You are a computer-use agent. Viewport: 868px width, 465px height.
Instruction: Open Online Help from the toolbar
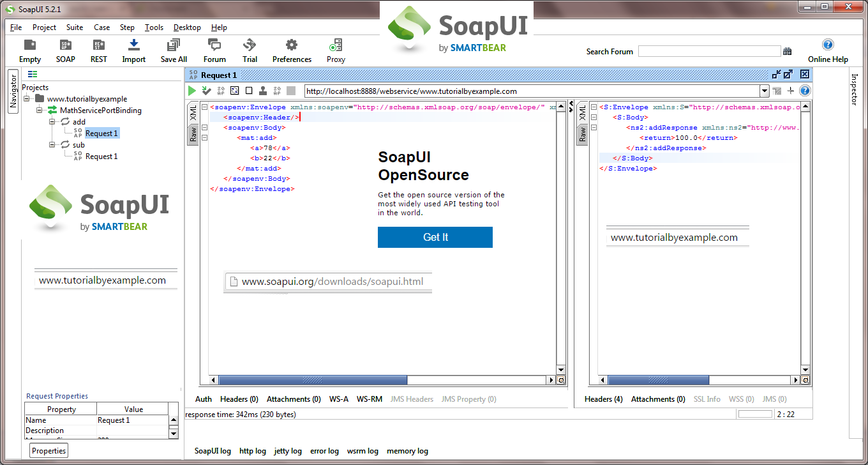point(828,50)
